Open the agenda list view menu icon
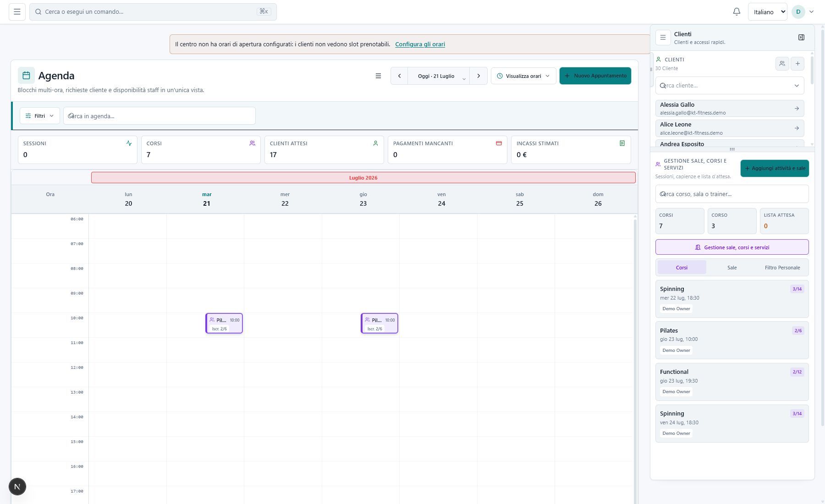The width and height of the screenshot is (825, 504). click(x=378, y=76)
